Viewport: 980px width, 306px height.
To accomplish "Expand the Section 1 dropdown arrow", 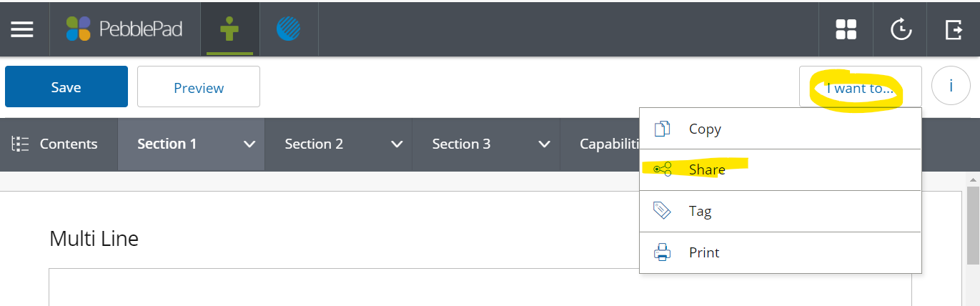I will pos(249,144).
